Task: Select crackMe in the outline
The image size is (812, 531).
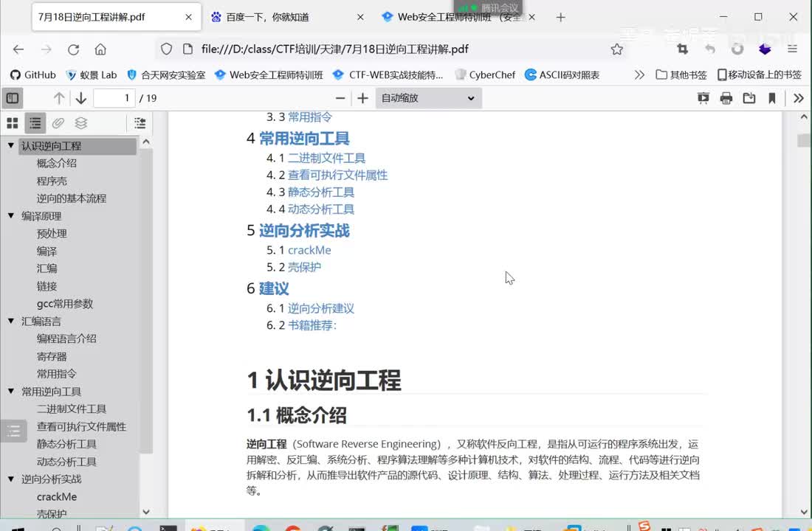Action: [x=57, y=496]
